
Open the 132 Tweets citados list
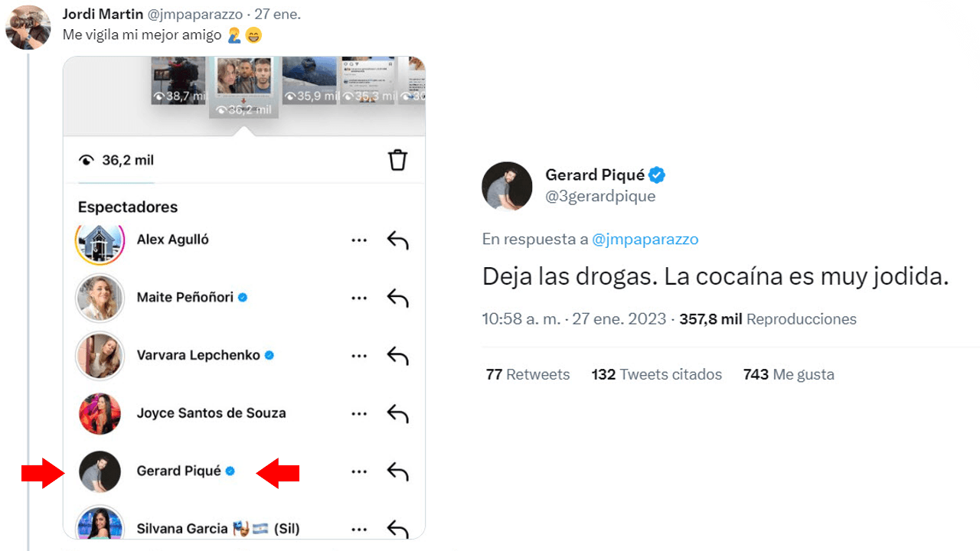(x=656, y=374)
